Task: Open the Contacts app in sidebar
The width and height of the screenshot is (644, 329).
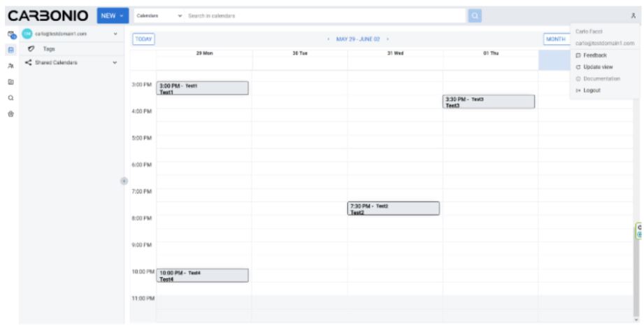Action: (11, 66)
